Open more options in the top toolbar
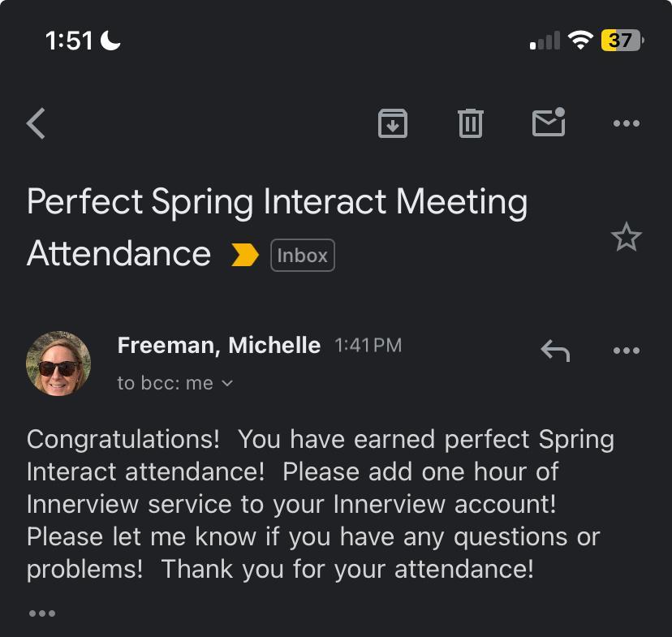The height and width of the screenshot is (637, 672). (627, 124)
